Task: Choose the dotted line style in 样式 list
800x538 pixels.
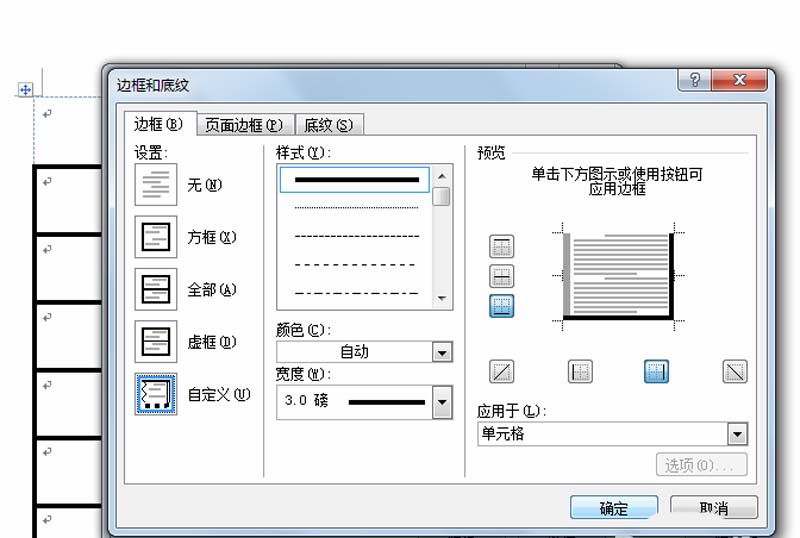Action: [356, 208]
